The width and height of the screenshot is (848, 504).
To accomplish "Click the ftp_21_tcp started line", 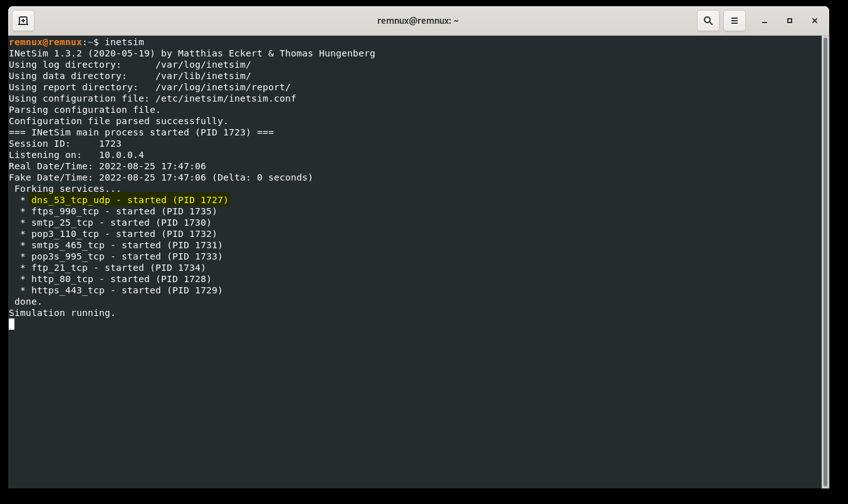I will pyautogui.click(x=113, y=268).
